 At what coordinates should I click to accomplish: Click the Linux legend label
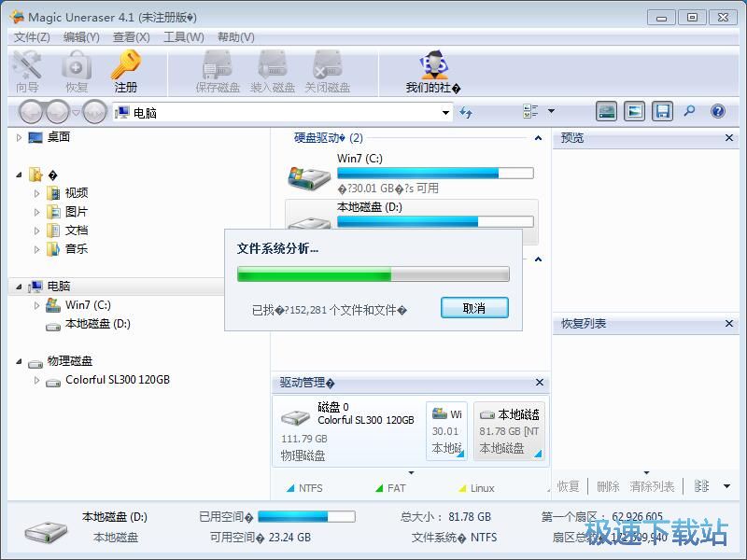coord(482,488)
